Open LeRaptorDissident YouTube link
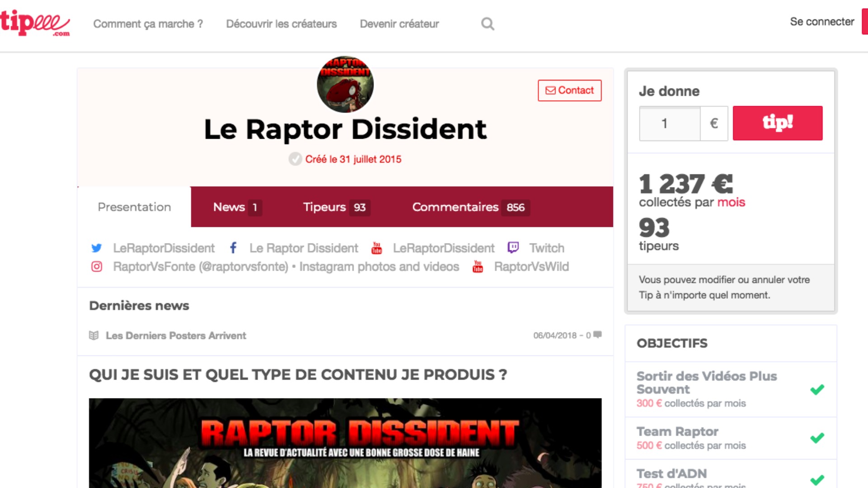 443,248
